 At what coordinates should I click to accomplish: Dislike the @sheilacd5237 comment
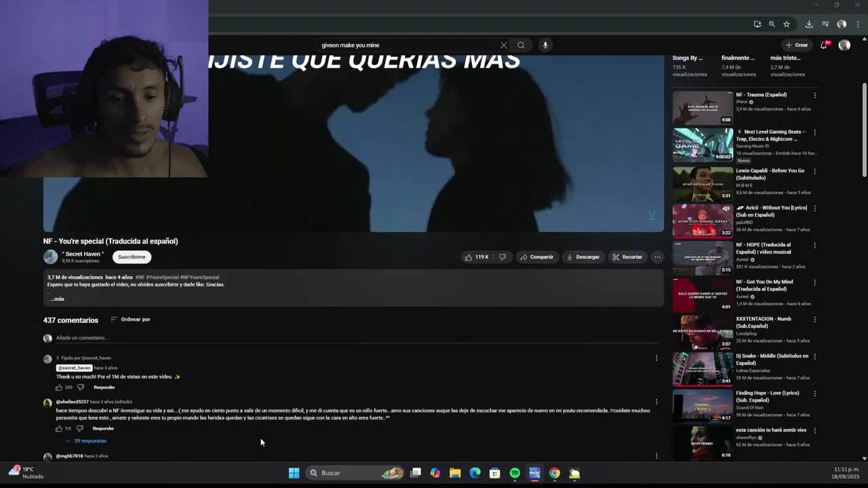pos(79,428)
